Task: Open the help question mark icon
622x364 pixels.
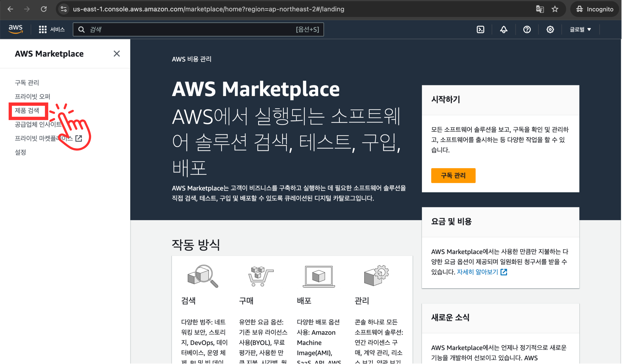Action: click(x=527, y=30)
